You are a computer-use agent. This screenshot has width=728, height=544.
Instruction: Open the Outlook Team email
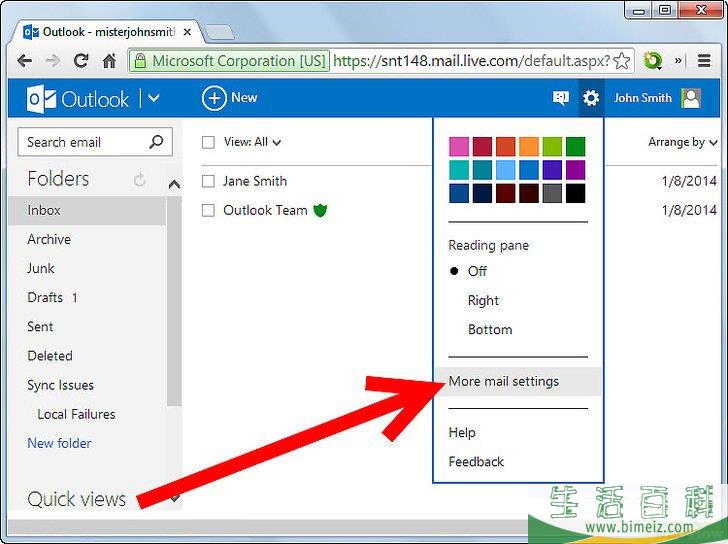click(265, 210)
